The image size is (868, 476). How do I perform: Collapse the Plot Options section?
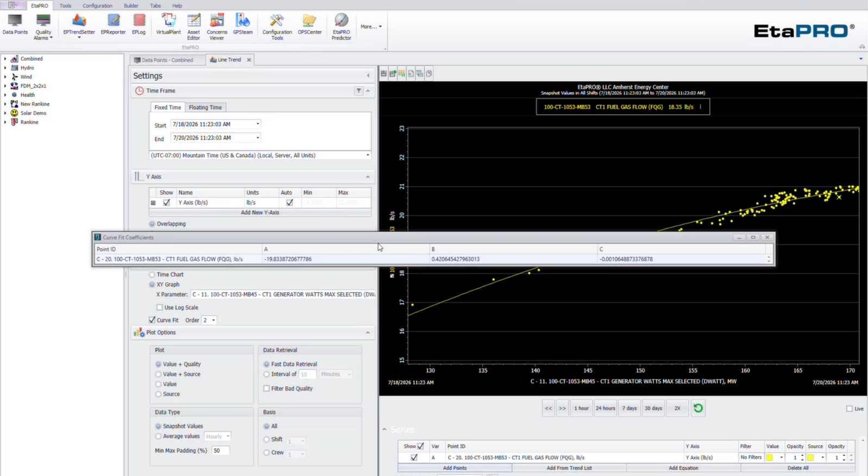[x=368, y=333]
